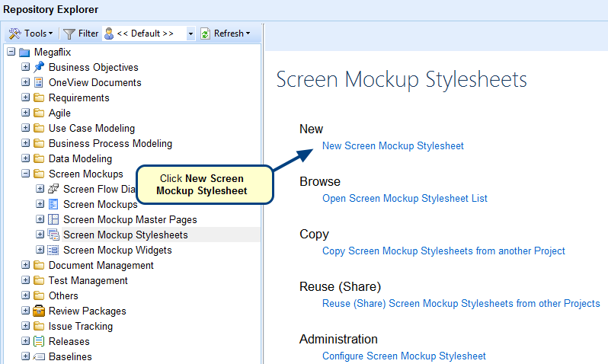The width and height of the screenshot is (608, 364).
Task: Click the Megaflix project folder icon
Action: coord(24,52)
